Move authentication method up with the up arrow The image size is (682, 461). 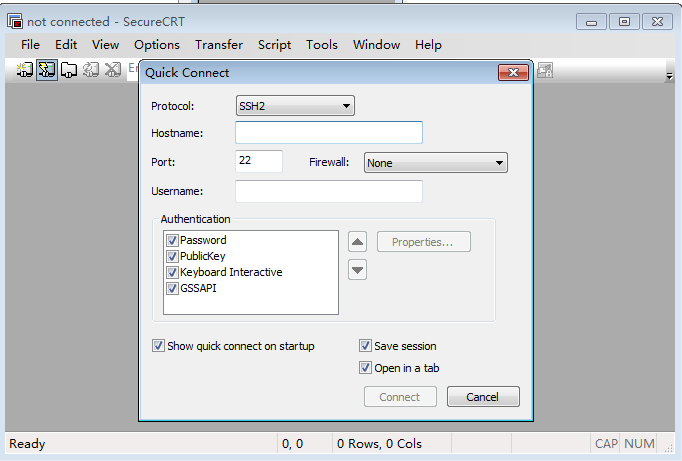pos(357,242)
